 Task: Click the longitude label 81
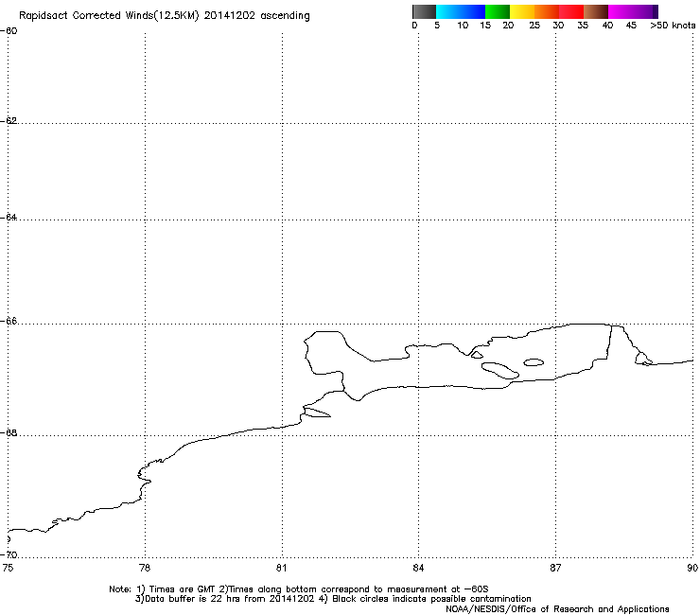pos(281,568)
